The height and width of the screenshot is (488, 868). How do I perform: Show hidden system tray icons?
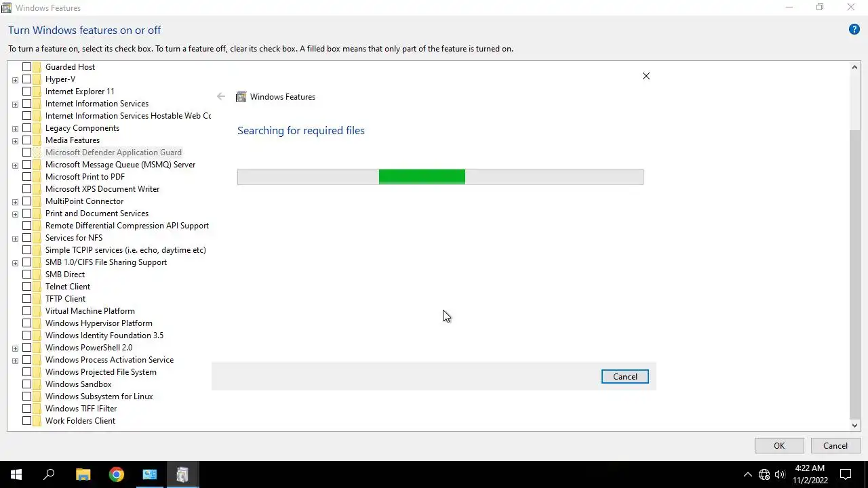(x=747, y=474)
